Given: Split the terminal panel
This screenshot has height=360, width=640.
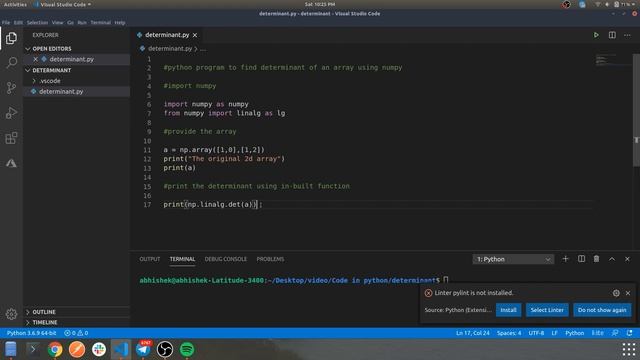Looking at the screenshot, I should point(581,259).
